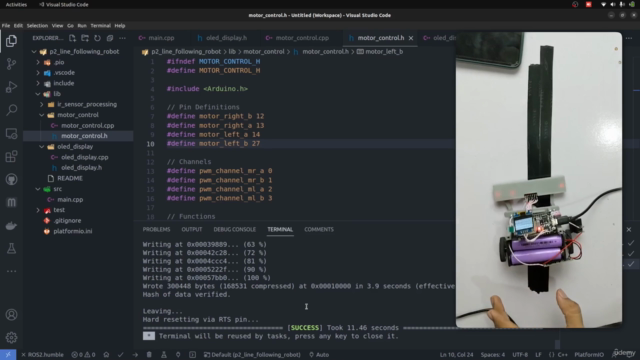Open the Search view in activity bar
Viewport: 640px width, 360px height.
point(11,110)
